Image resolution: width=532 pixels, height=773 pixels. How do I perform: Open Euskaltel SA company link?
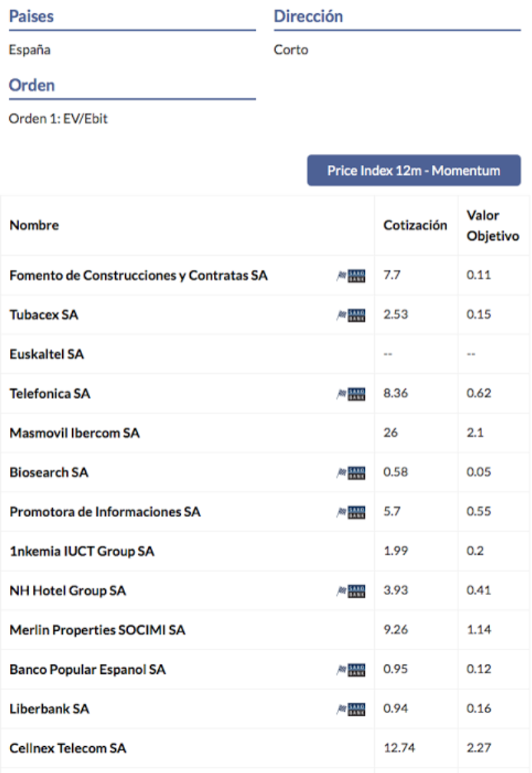coord(47,354)
